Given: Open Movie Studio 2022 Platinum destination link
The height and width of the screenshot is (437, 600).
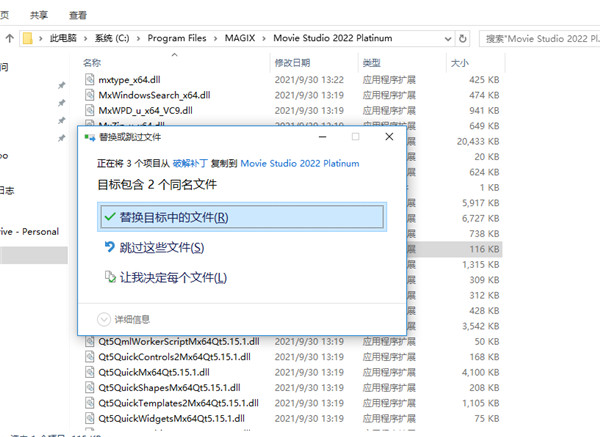Looking at the screenshot, I should point(300,163).
